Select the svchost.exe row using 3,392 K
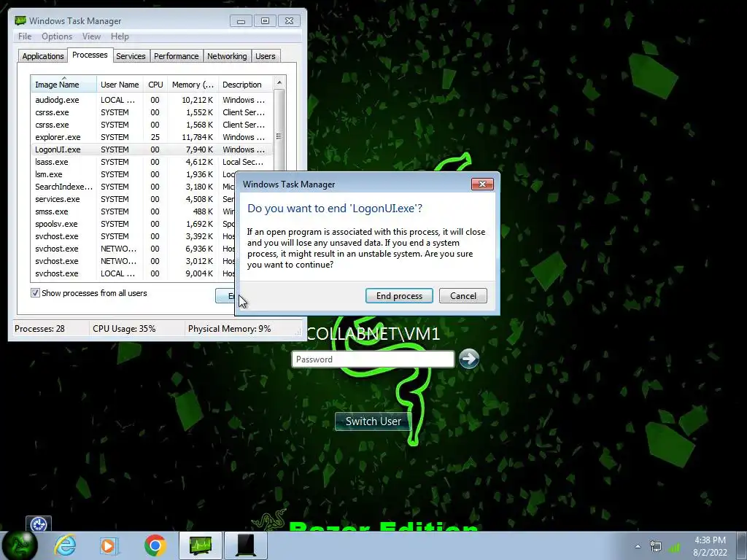The height and width of the screenshot is (560, 747). click(133, 236)
